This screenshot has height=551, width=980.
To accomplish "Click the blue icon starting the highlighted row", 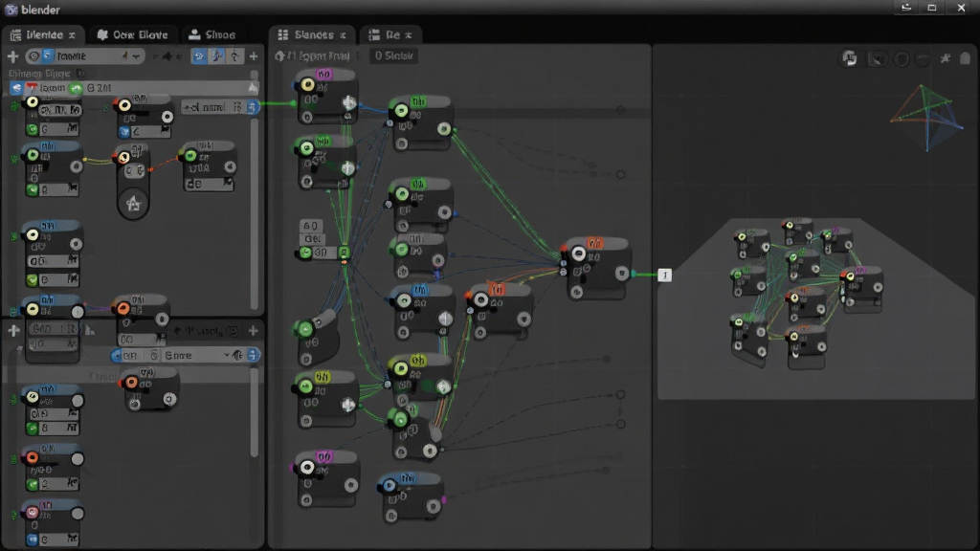I will pyautogui.click(x=16, y=88).
